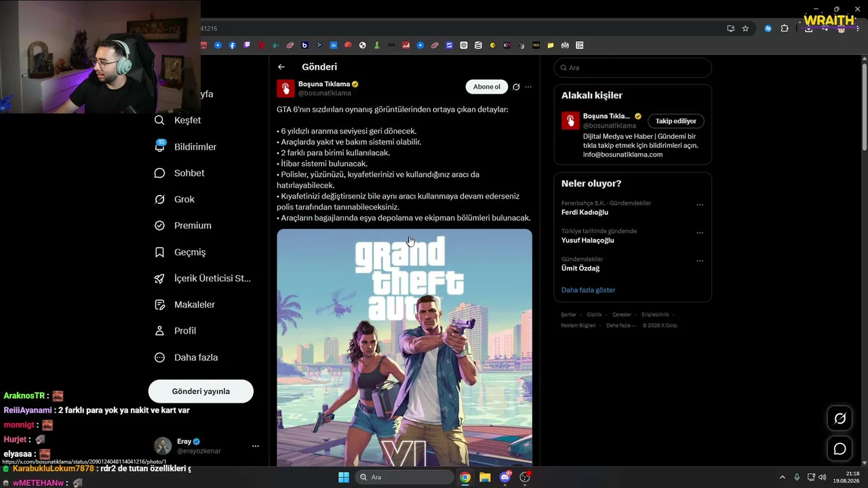
Task: Open the Gizlilik footer link
Action: pos(594,314)
